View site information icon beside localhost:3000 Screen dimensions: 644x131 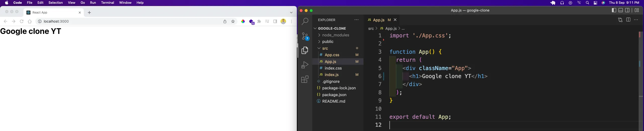(39, 22)
